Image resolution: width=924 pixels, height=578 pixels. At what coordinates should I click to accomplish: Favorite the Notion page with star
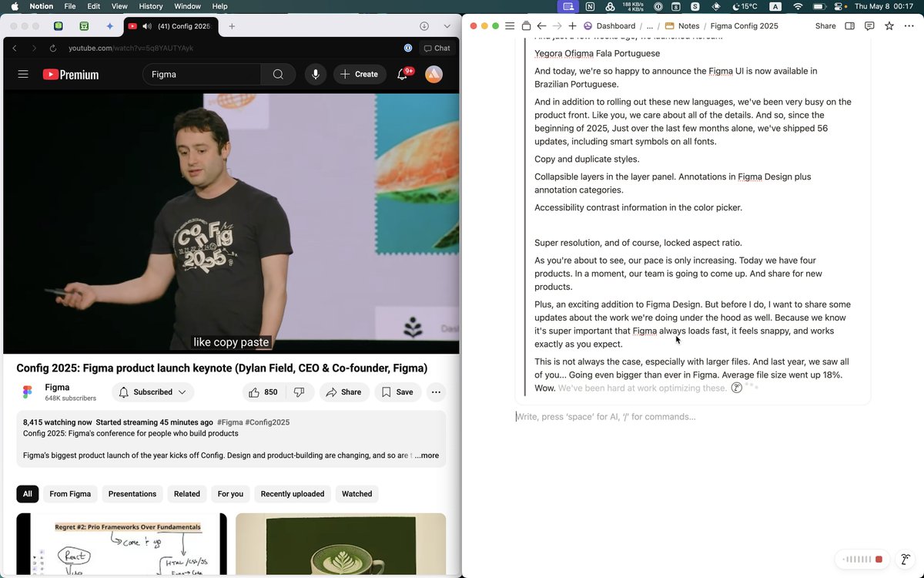click(x=889, y=26)
